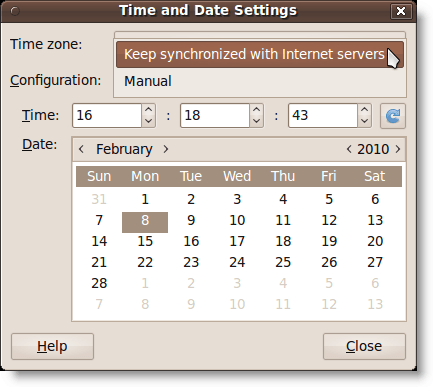Go to next month after February
This screenshot has height=387, width=433.
tap(166, 149)
